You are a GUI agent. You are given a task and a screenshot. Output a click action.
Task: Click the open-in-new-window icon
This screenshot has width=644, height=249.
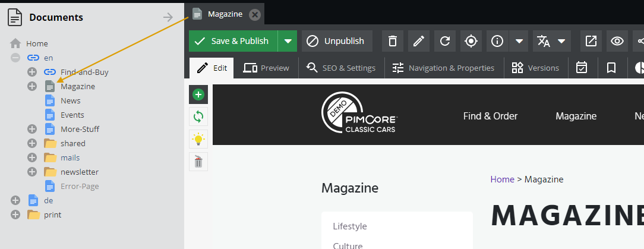point(591,41)
